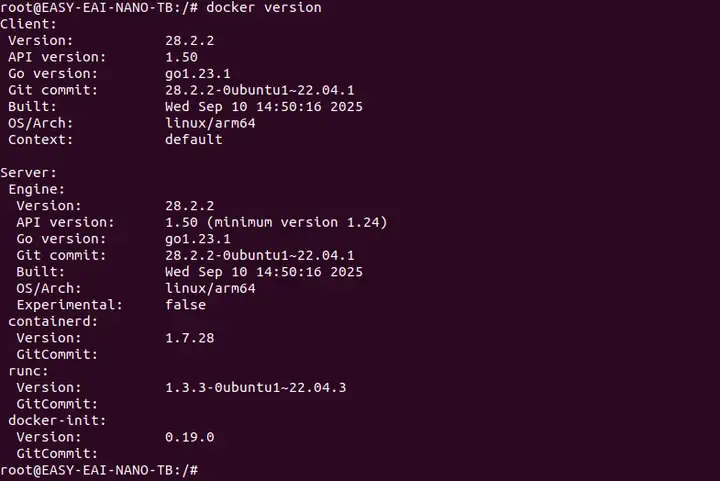Click the Client OS/Arch linux/arm64 value
The image size is (720, 481).
coord(210,122)
